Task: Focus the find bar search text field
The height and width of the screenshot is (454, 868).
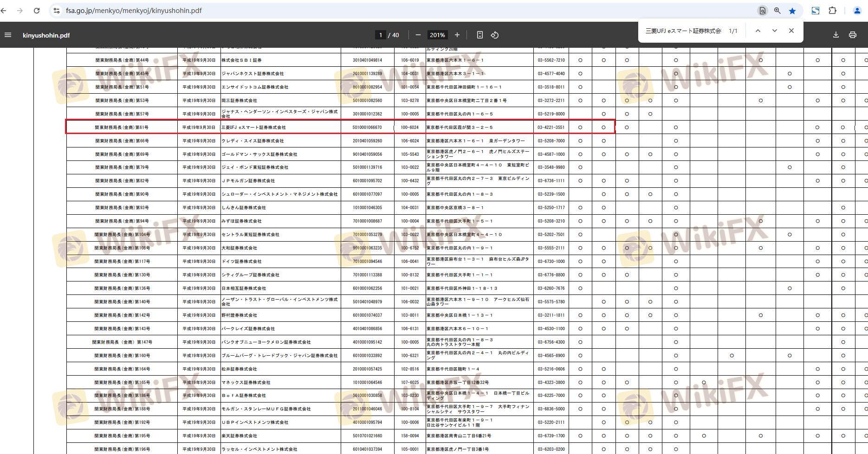Action: click(x=683, y=31)
